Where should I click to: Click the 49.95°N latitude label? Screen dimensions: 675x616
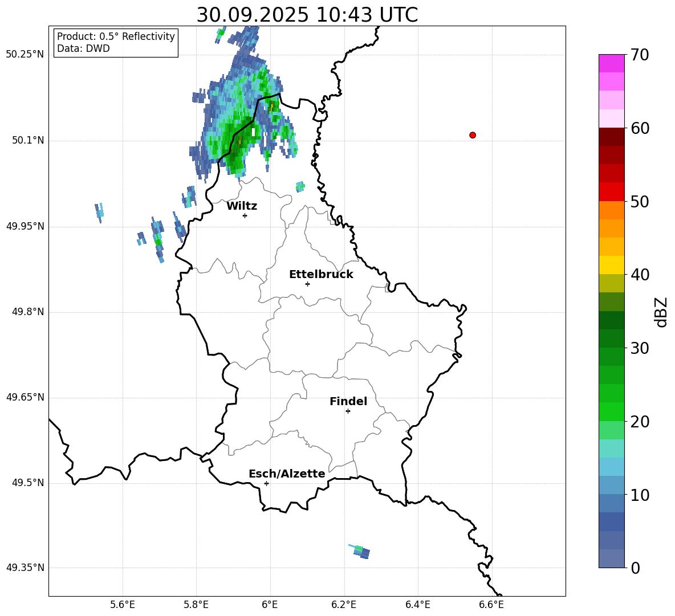pos(25,226)
